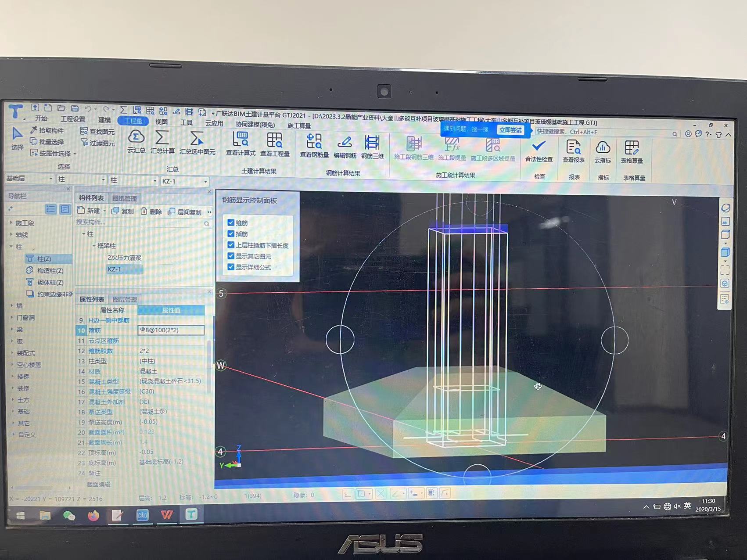Open 查看计算式 formula viewer
The width and height of the screenshot is (747, 560).
tap(241, 144)
